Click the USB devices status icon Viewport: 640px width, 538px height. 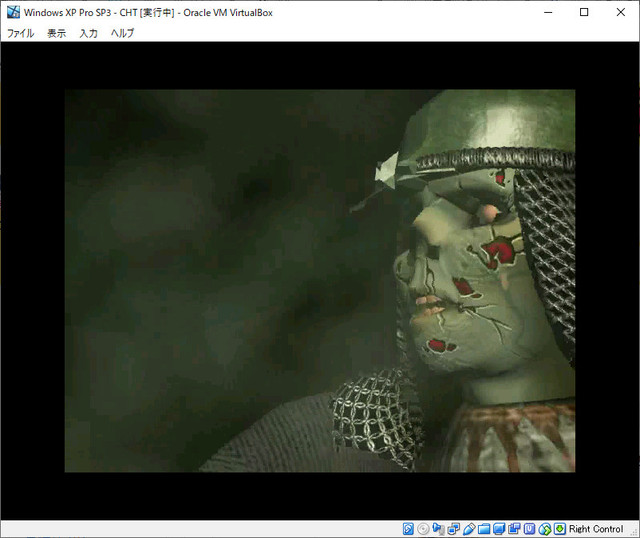[469, 529]
